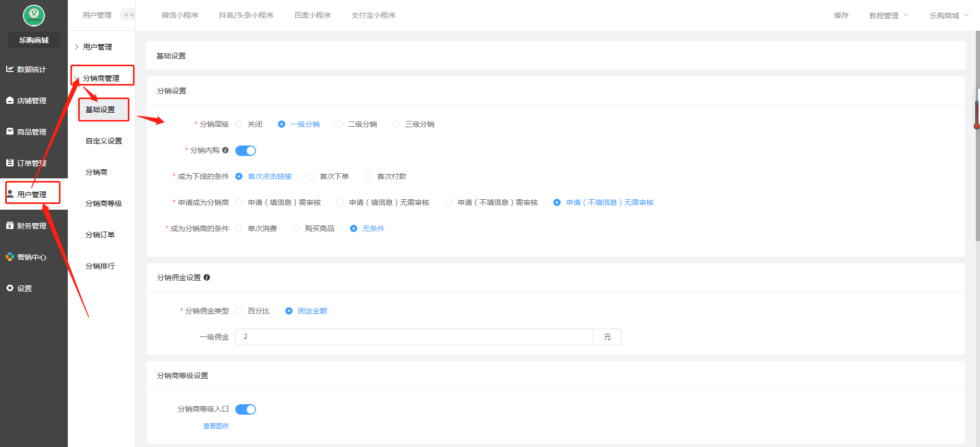The width and height of the screenshot is (980, 447).
Task: Click info icon next to 分销佣金设置
Action: (207, 277)
